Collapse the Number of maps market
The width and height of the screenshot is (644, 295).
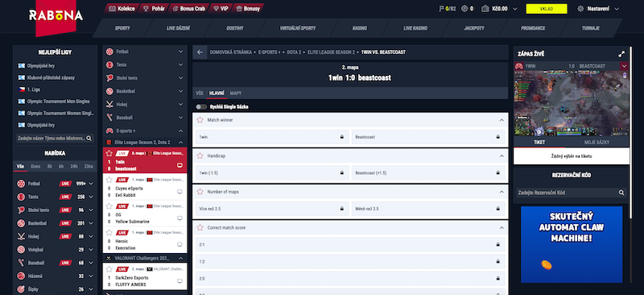click(x=501, y=192)
